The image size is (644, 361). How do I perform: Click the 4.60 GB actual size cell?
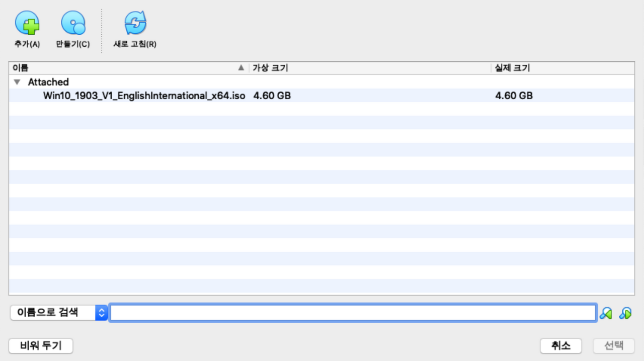(x=514, y=96)
